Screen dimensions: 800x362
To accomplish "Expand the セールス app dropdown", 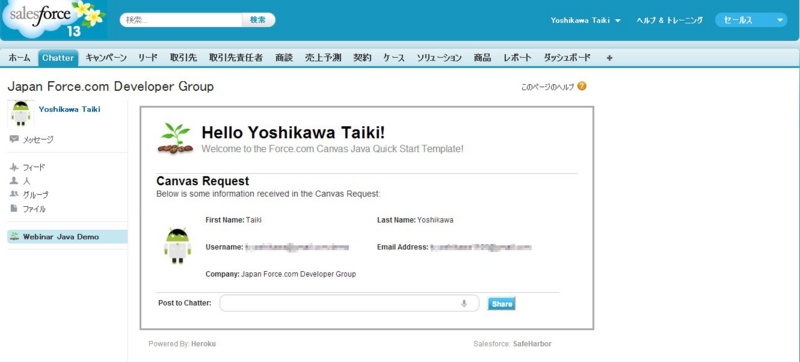I will (x=751, y=20).
